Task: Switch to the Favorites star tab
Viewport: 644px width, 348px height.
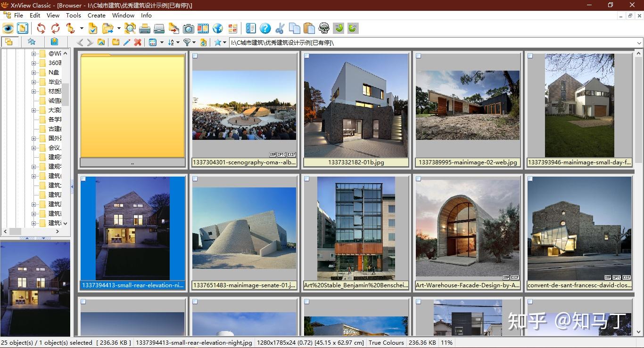Action: 32,42
